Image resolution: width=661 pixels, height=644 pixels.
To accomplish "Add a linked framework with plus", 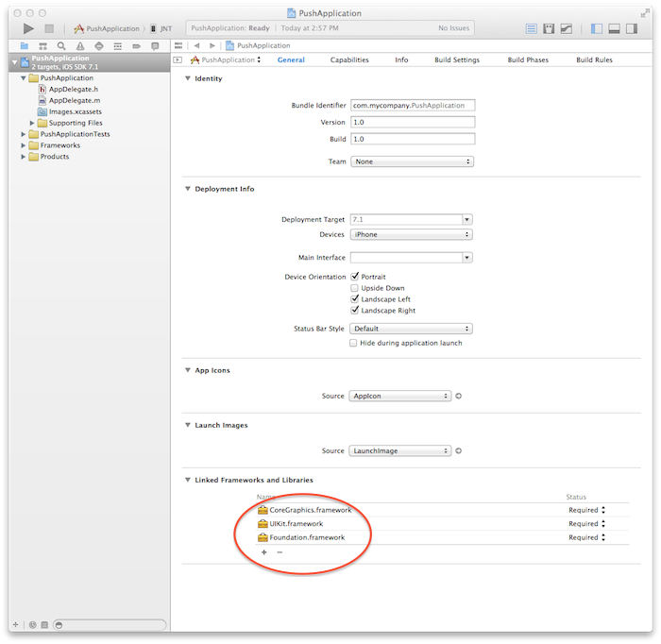I will point(263,552).
